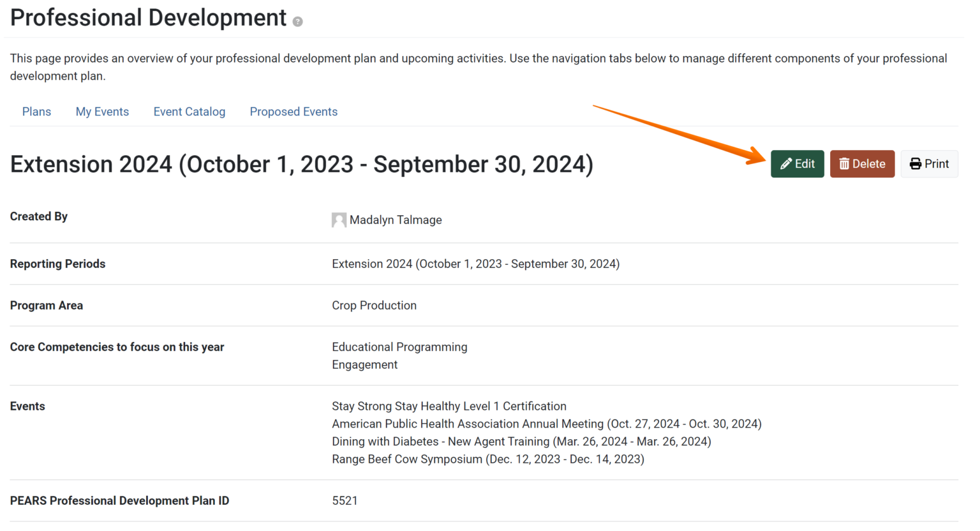Open Madalyn Talmage's profile link
This screenshot has height=531, width=980.
[394, 220]
